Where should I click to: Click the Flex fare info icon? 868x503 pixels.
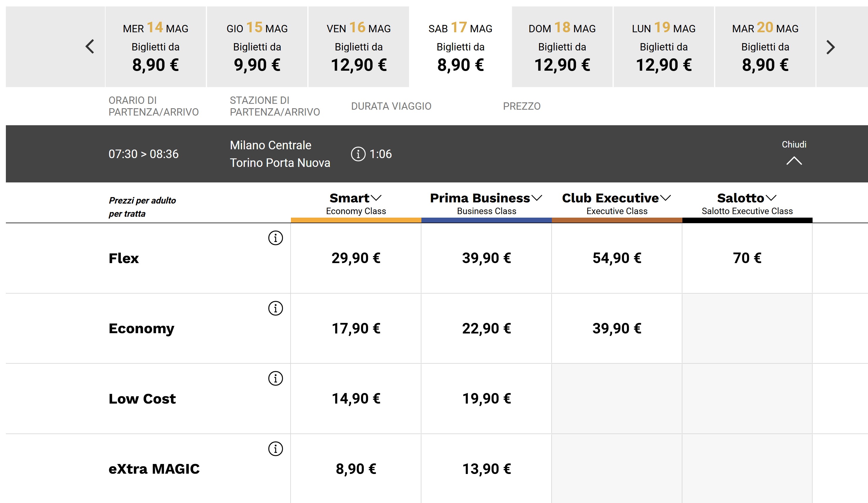(x=275, y=238)
